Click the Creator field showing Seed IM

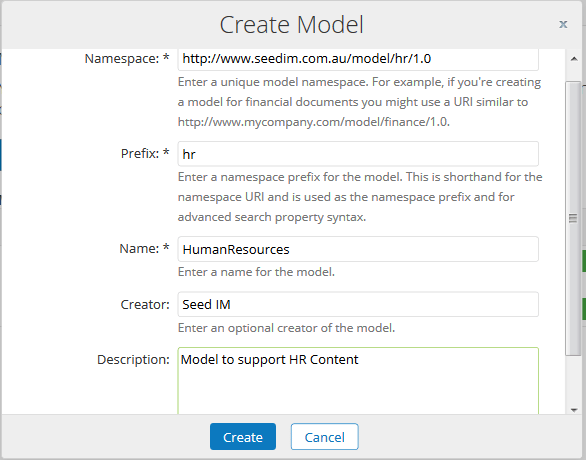click(358, 304)
